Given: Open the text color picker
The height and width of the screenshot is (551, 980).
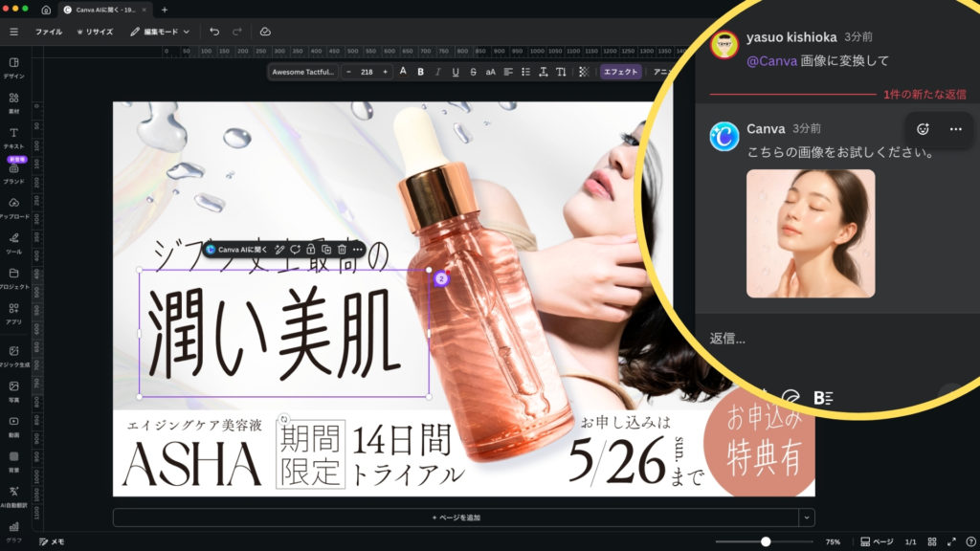Looking at the screenshot, I should point(403,72).
